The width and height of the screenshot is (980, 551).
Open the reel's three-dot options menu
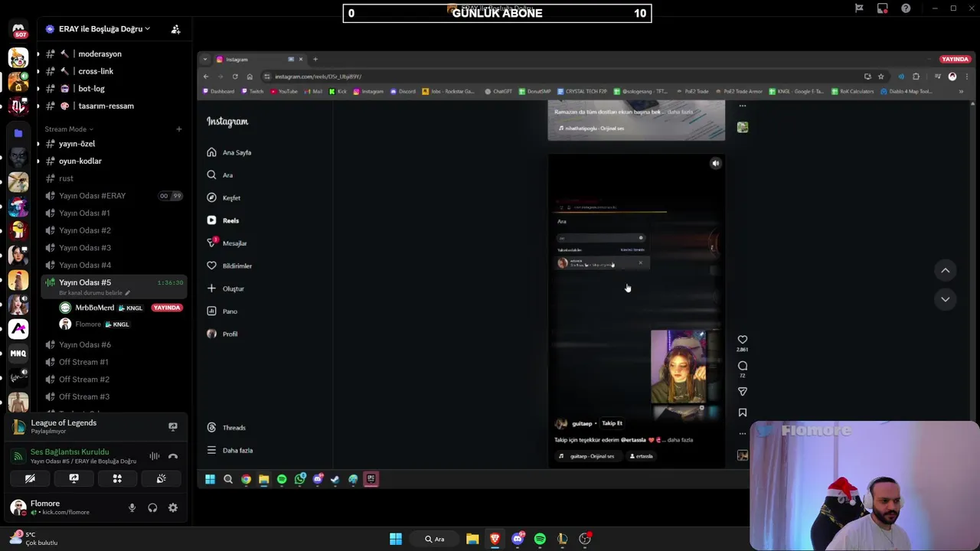tap(743, 433)
